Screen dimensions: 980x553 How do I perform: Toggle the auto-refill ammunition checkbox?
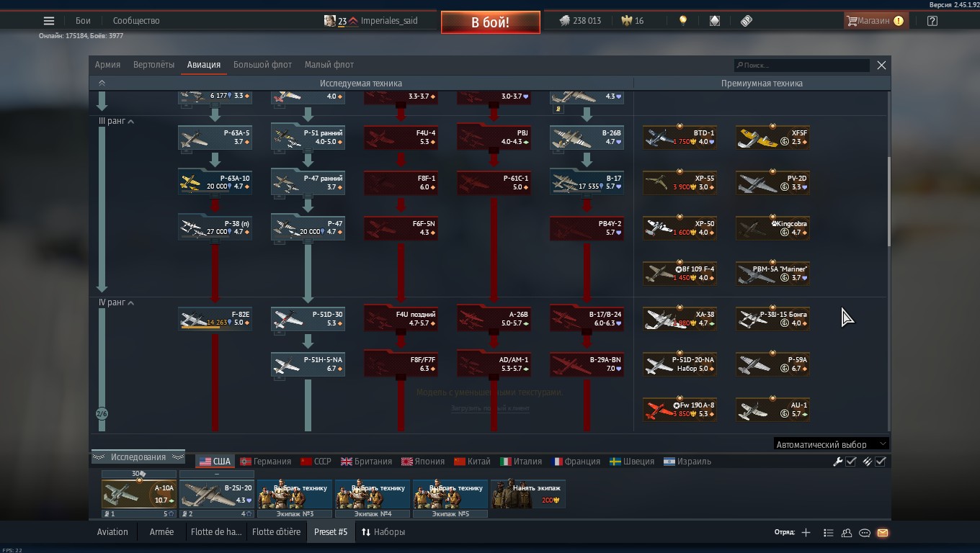pos(874,462)
